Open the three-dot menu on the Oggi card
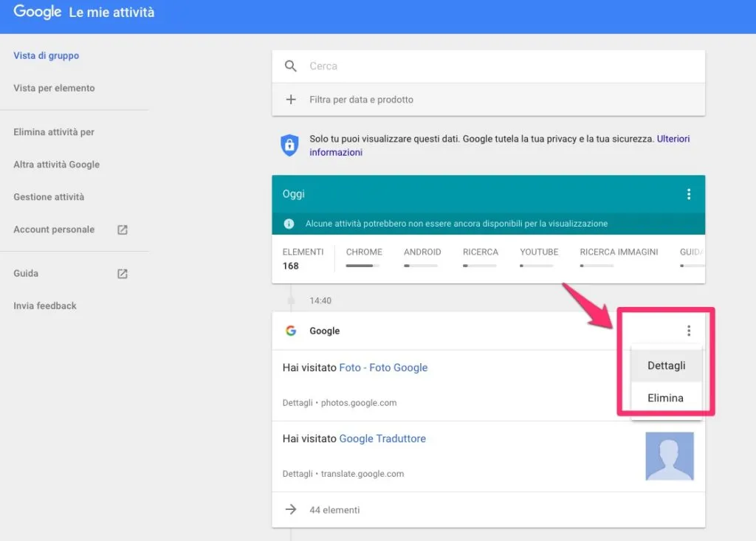The height and width of the screenshot is (541, 756). 689,194
